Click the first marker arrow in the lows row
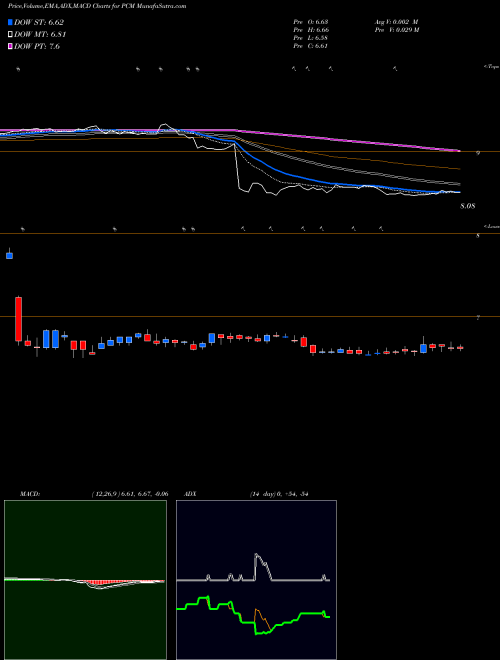500x660 pixels. pos(23,229)
